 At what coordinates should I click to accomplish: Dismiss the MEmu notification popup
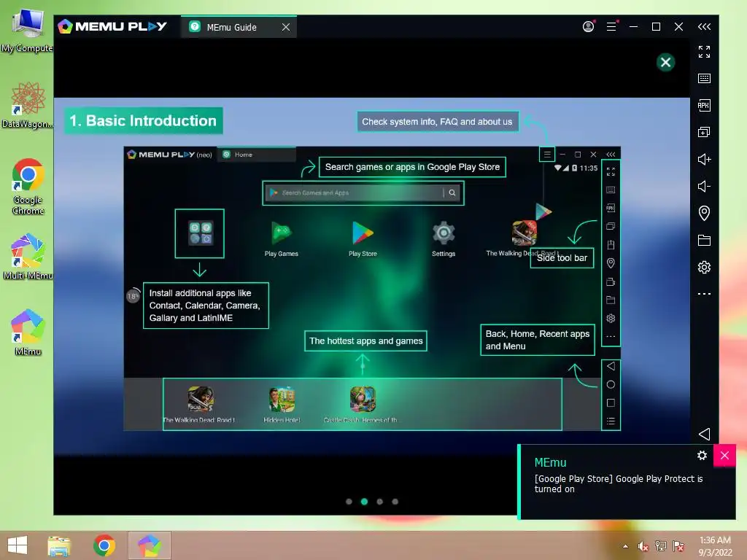724,455
